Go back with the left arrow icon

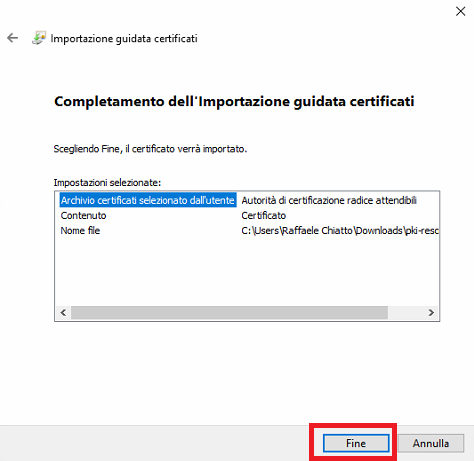click(x=13, y=38)
